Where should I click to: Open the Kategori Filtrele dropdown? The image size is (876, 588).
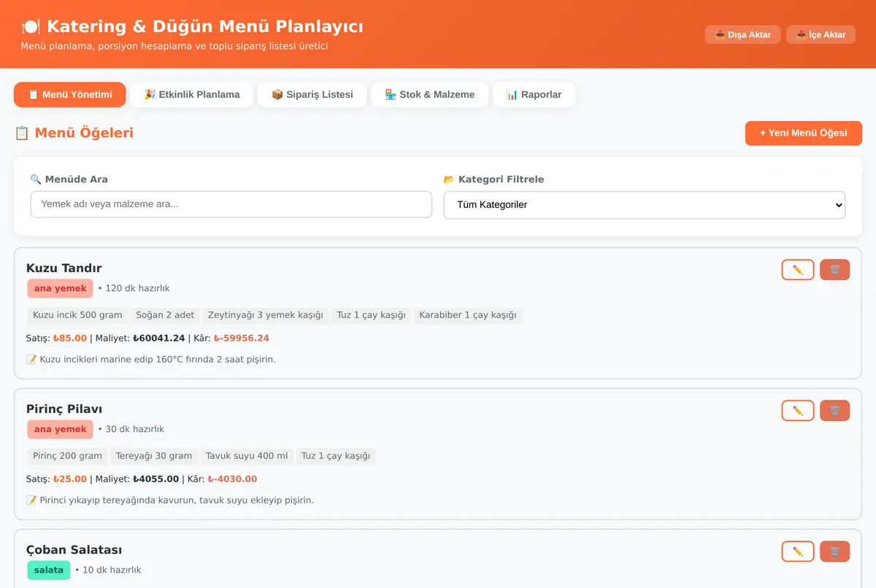click(645, 205)
